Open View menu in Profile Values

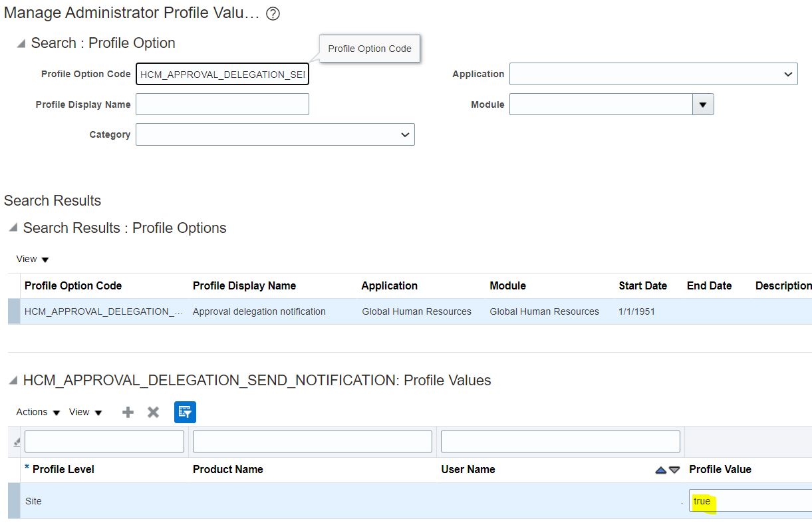pyautogui.click(x=86, y=413)
